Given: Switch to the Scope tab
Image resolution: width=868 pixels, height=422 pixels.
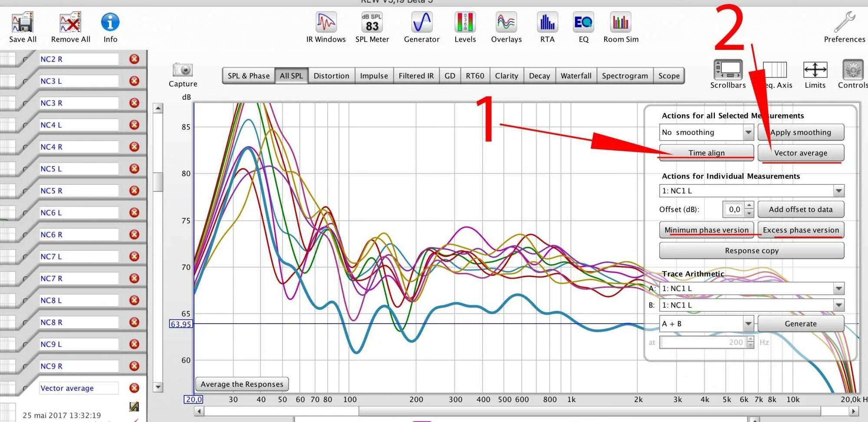Looking at the screenshot, I should (669, 75).
